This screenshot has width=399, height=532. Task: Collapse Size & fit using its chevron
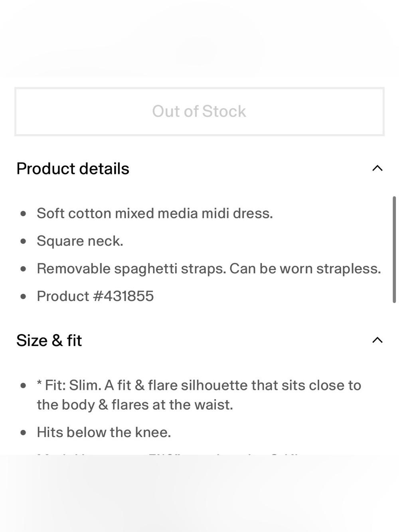pyautogui.click(x=377, y=340)
